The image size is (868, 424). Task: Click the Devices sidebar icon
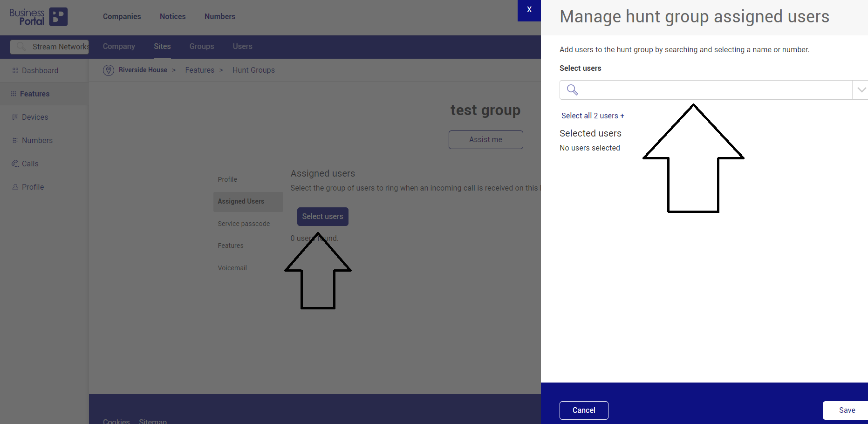[15, 117]
